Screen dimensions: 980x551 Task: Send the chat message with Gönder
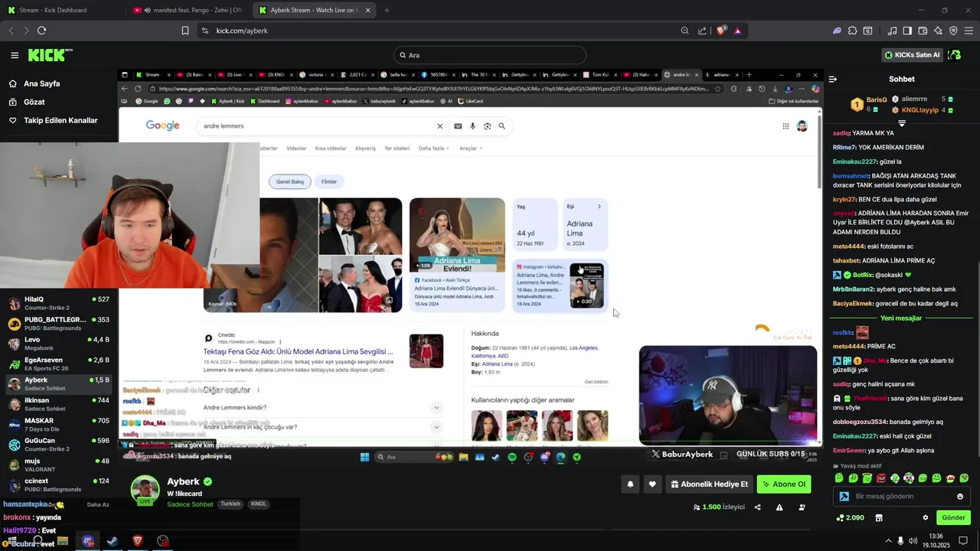point(953,518)
